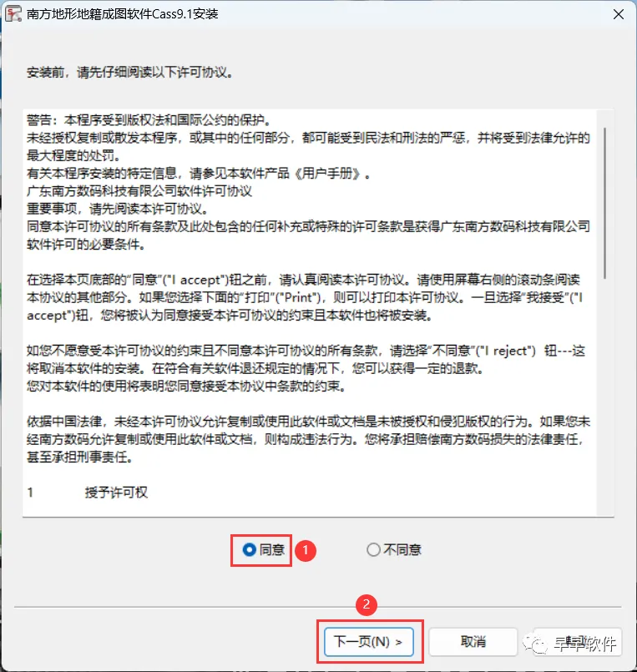Click the license agreement scrollbar thumb

pos(604,203)
